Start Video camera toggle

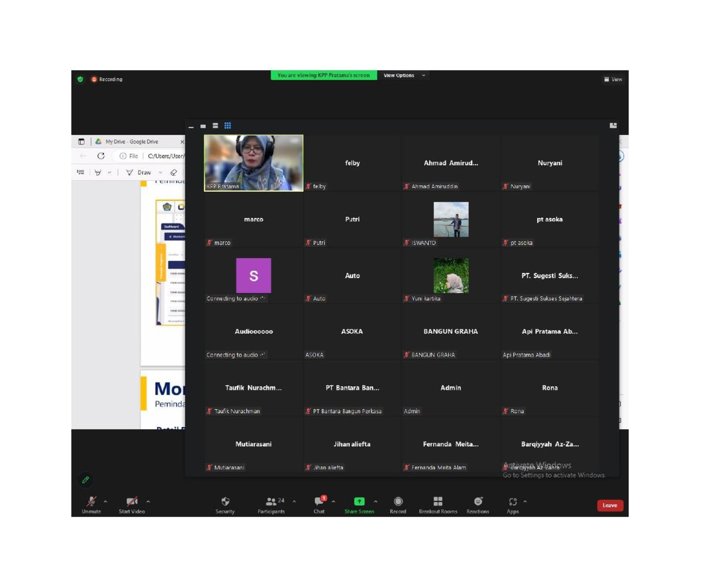coord(132,502)
